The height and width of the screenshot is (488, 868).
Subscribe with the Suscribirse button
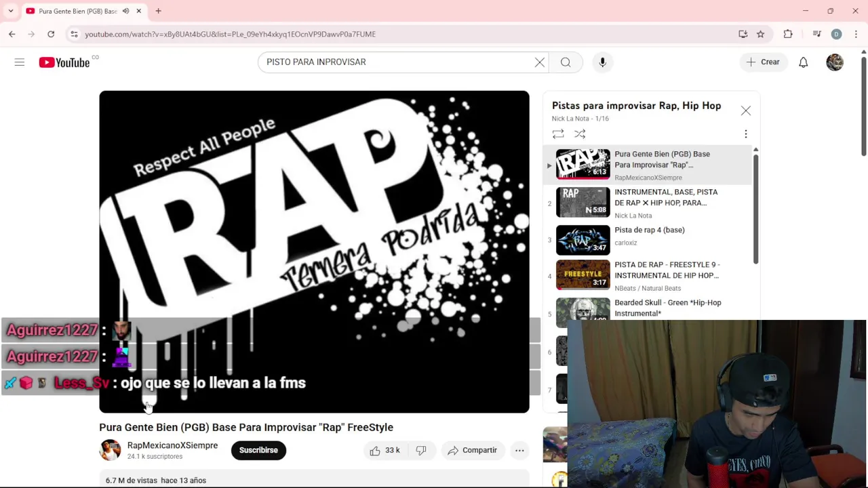tap(258, 451)
